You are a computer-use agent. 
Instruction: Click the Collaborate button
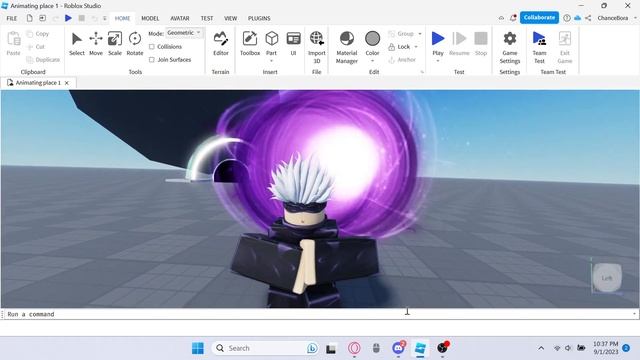[x=539, y=18]
